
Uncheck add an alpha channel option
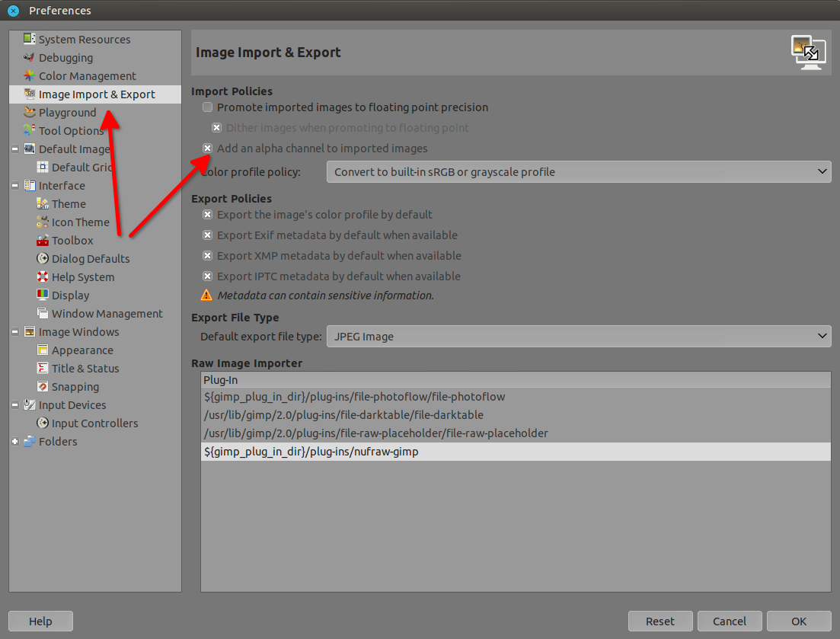point(207,148)
